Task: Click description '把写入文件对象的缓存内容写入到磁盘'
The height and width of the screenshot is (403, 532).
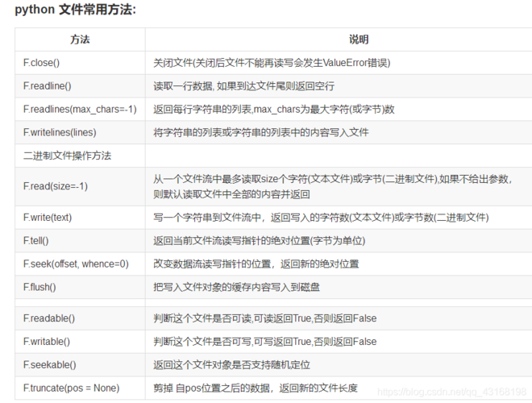Action: [236, 287]
